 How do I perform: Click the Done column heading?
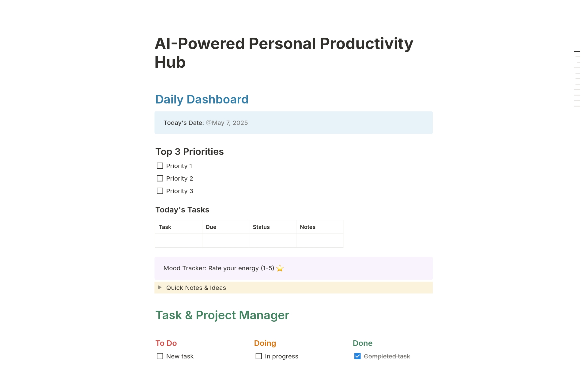pos(362,343)
